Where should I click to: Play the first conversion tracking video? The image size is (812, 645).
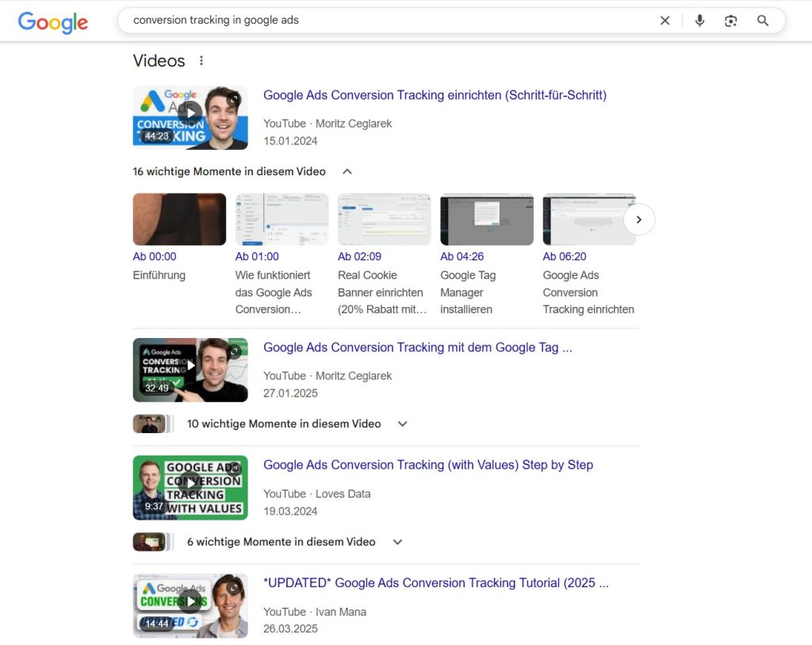(x=190, y=113)
